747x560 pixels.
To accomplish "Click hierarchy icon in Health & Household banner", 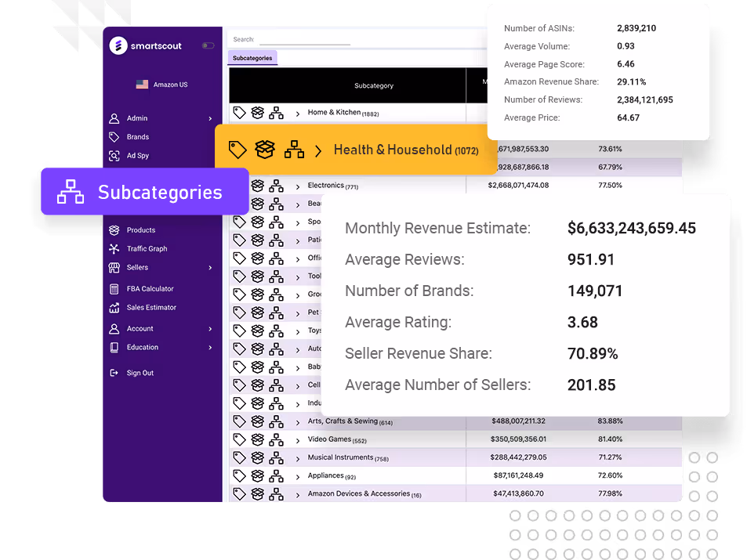I will pos(294,150).
